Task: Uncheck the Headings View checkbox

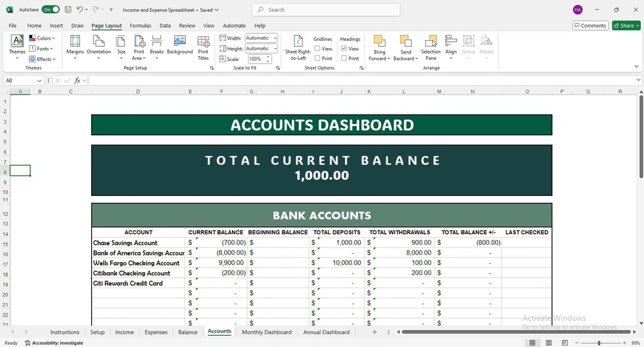Action: click(344, 48)
